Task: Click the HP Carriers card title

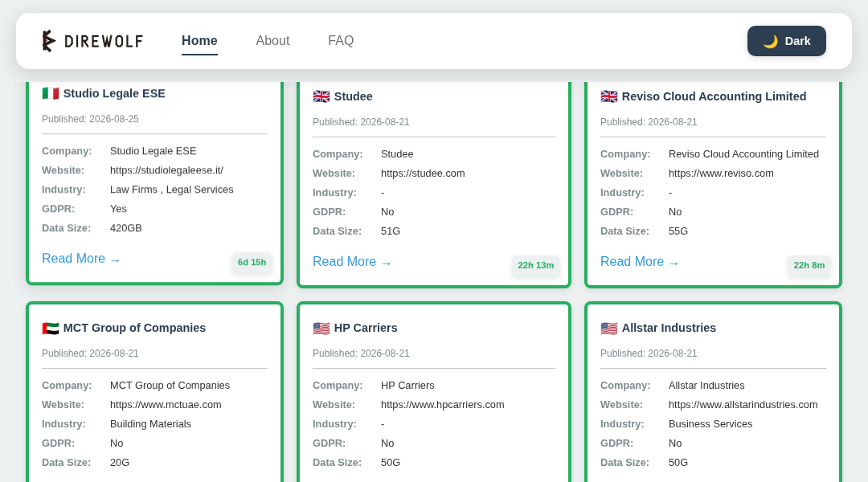Action: point(366,328)
